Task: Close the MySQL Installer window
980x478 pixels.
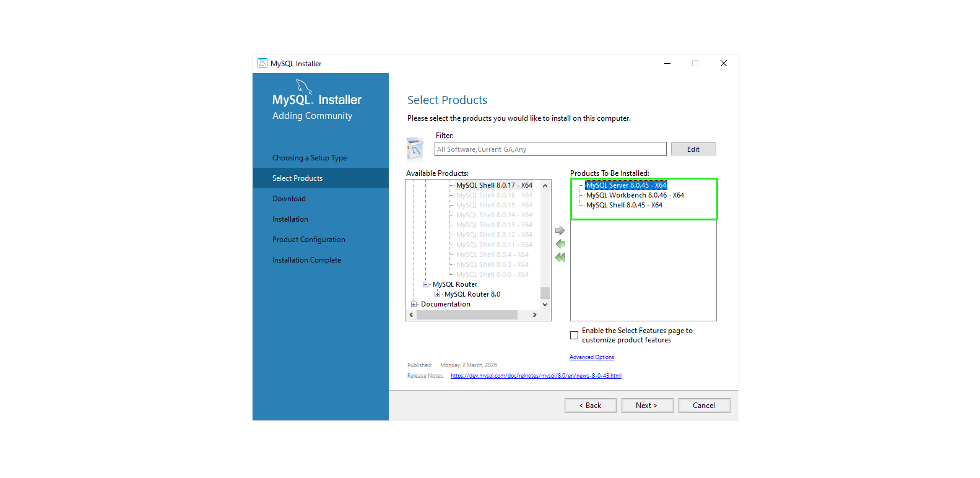Action: [x=724, y=63]
